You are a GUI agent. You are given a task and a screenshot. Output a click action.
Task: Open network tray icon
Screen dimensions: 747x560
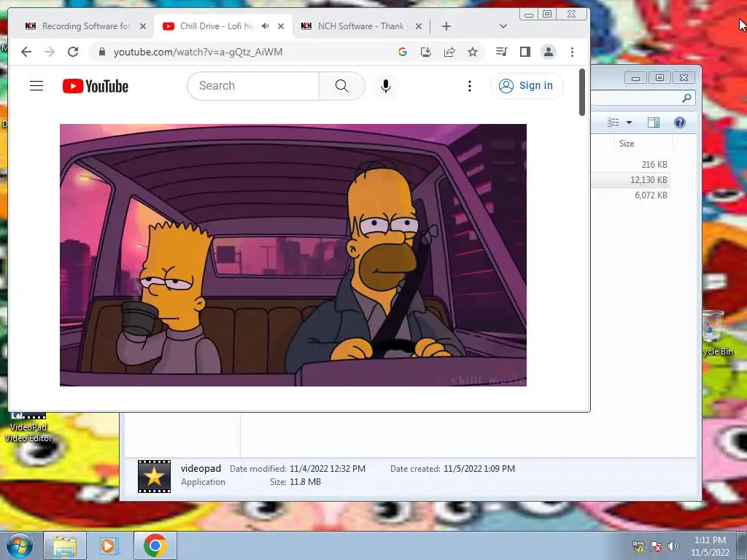pos(638,546)
